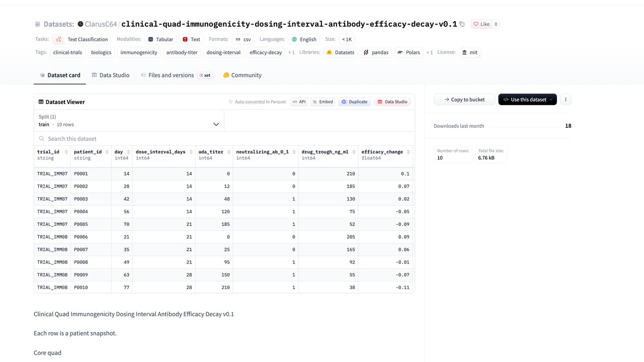This screenshot has height=362, width=644.
Task: Click the Polars library tag
Action: [x=408, y=52]
